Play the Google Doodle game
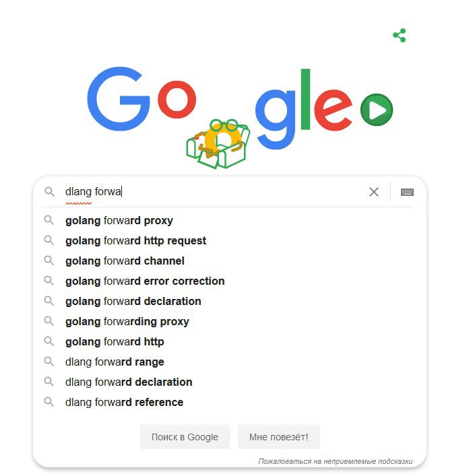The width and height of the screenshot is (469, 476). tap(376, 110)
